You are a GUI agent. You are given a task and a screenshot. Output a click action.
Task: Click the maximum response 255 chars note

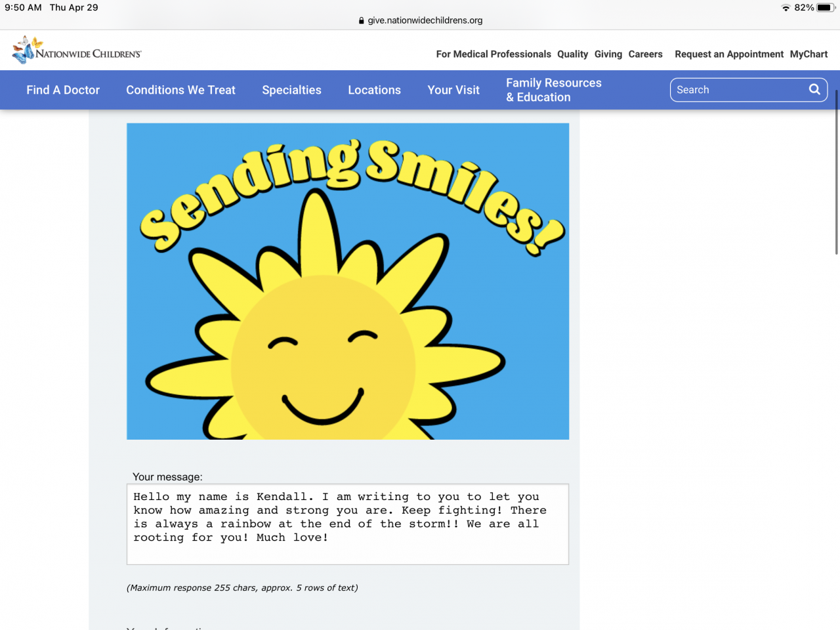click(242, 588)
